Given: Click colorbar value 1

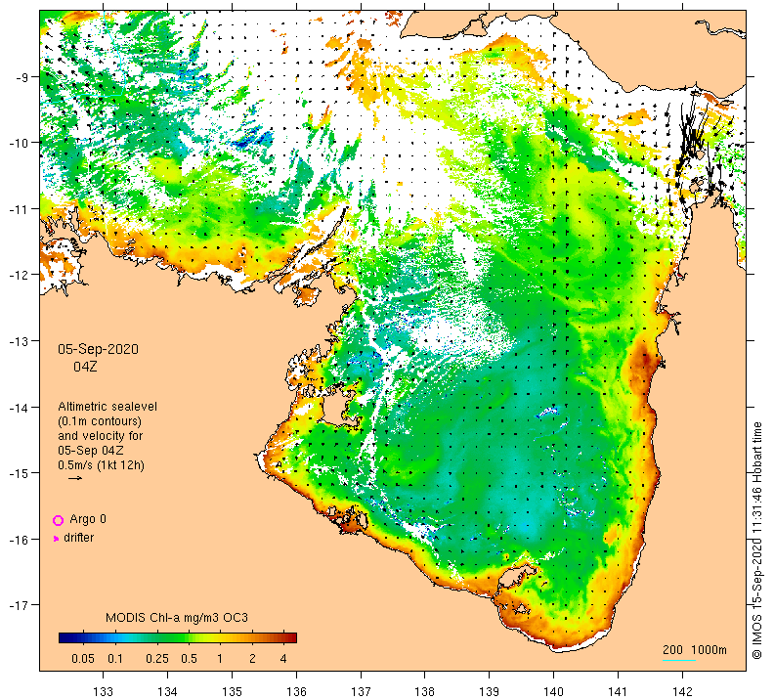Looking at the screenshot, I should pyautogui.click(x=220, y=659).
